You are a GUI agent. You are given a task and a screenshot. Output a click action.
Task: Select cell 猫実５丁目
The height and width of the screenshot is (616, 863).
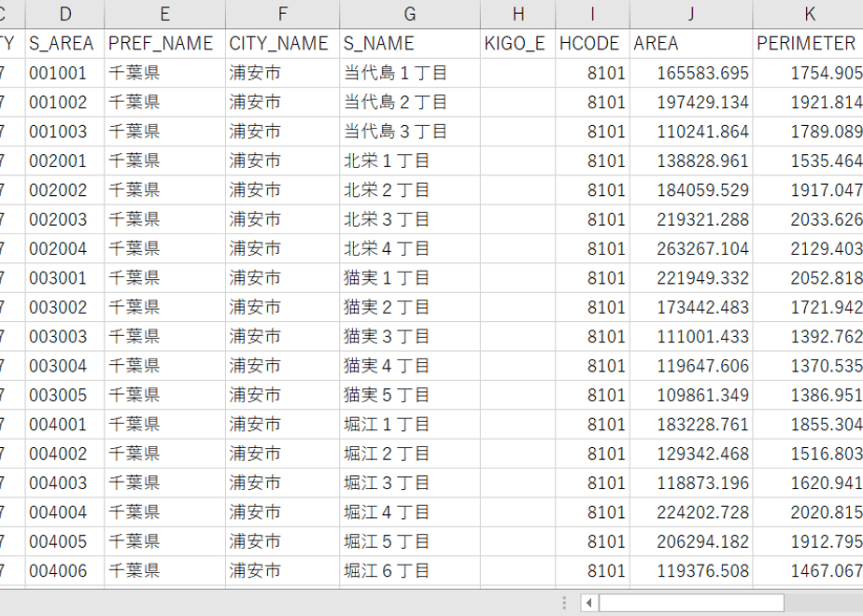[410, 395]
